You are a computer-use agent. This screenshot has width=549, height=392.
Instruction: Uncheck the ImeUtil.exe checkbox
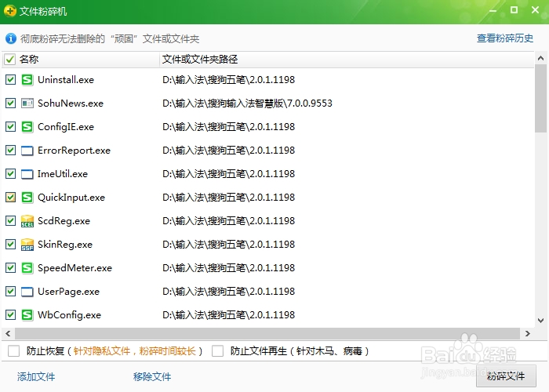pos(10,173)
